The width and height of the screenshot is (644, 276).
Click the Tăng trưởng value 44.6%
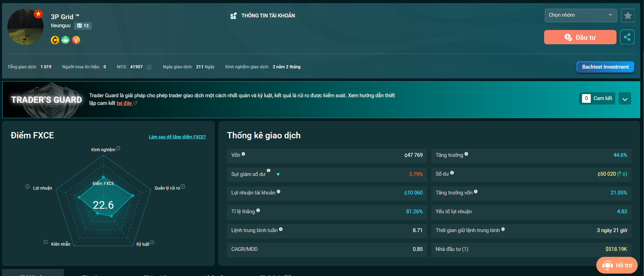pos(620,155)
